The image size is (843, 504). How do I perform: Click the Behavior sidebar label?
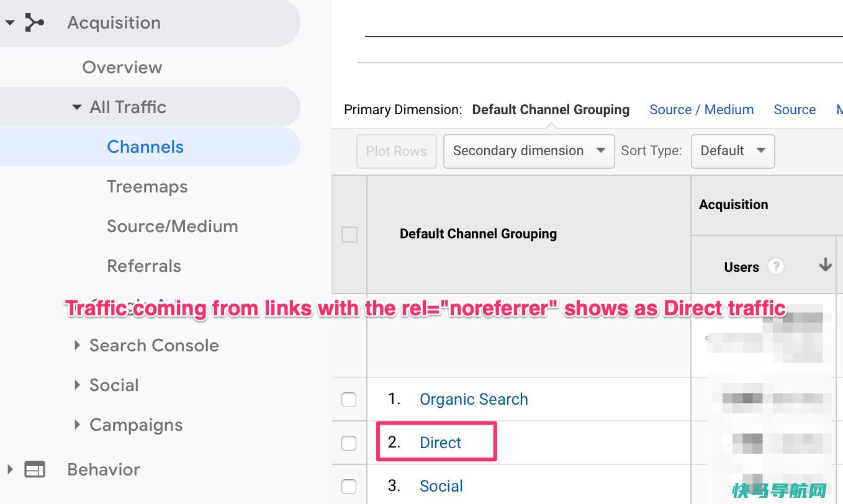pyautogui.click(x=104, y=469)
